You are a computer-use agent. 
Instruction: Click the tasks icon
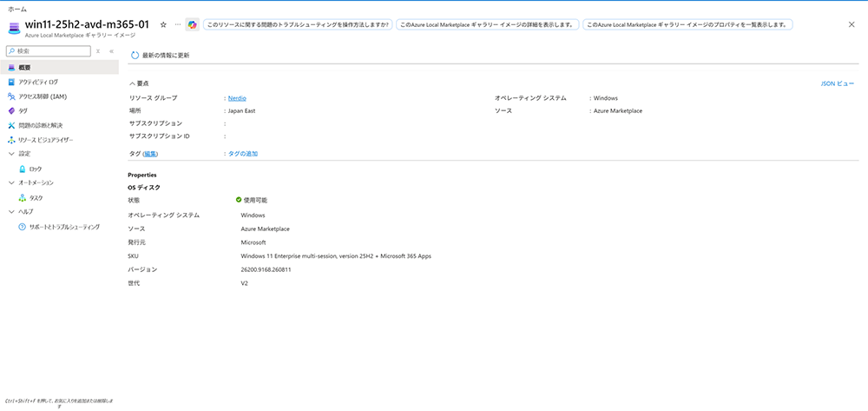[23, 198]
